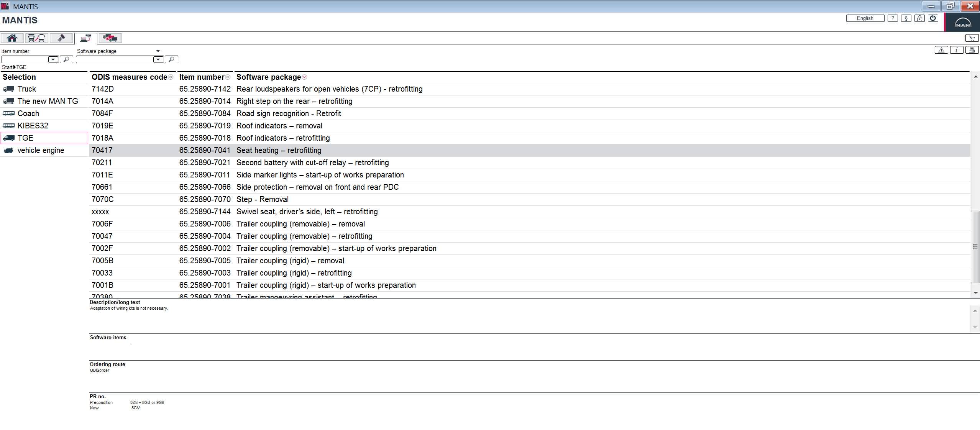Open the English language selector

point(865,18)
